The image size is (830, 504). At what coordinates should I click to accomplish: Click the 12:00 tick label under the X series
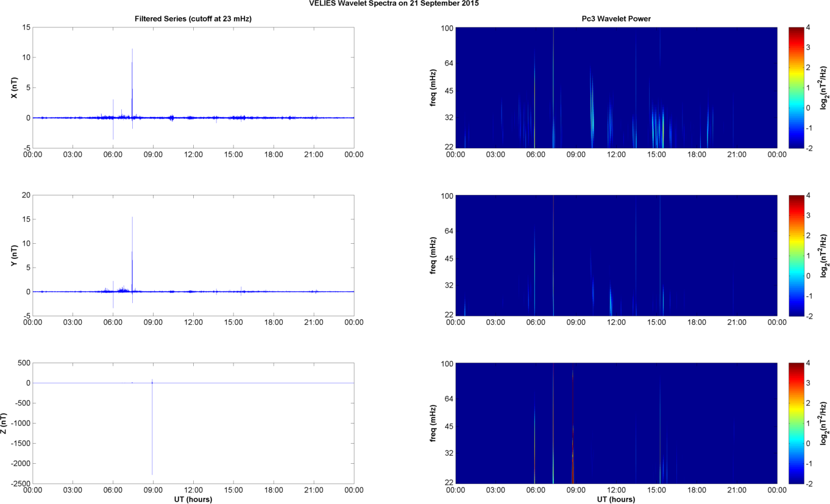pyautogui.click(x=193, y=155)
